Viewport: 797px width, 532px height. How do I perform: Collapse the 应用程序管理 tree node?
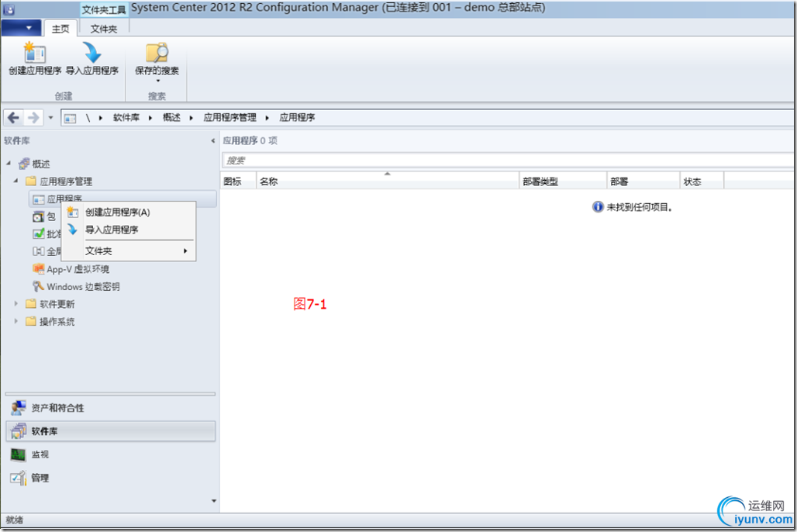tap(16, 181)
